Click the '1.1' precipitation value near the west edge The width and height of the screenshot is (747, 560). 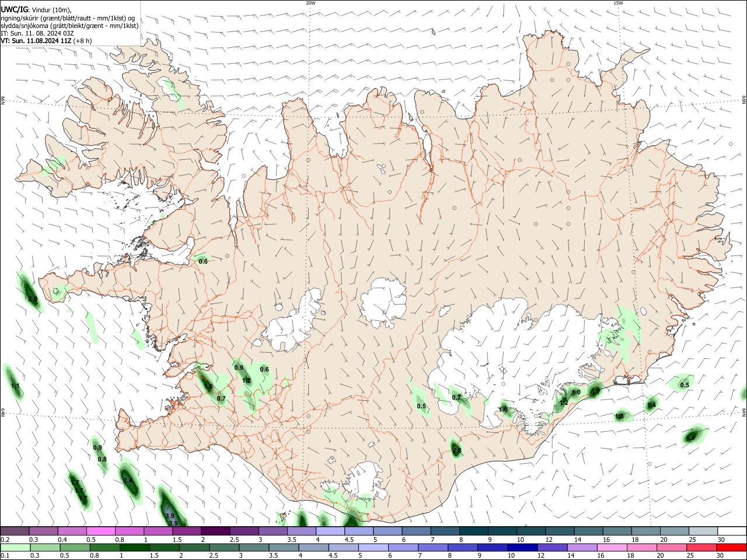coord(15,386)
